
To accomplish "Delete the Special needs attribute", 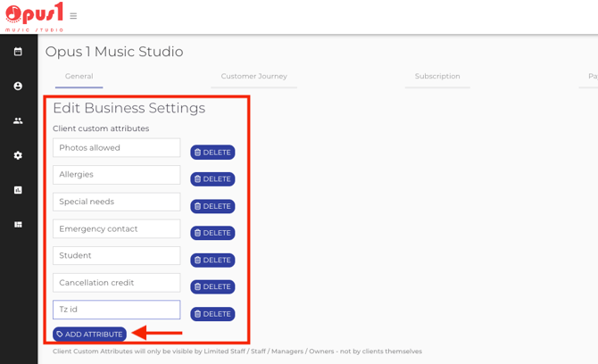I will pos(212,206).
